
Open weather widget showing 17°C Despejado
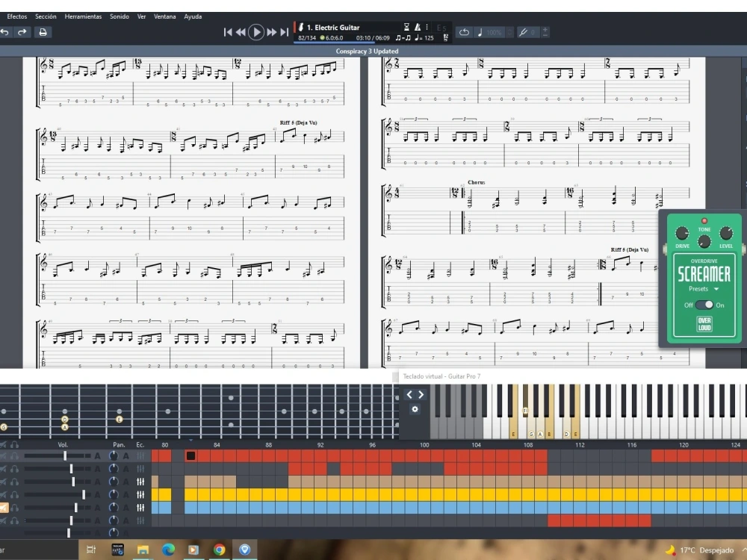point(700,550)
